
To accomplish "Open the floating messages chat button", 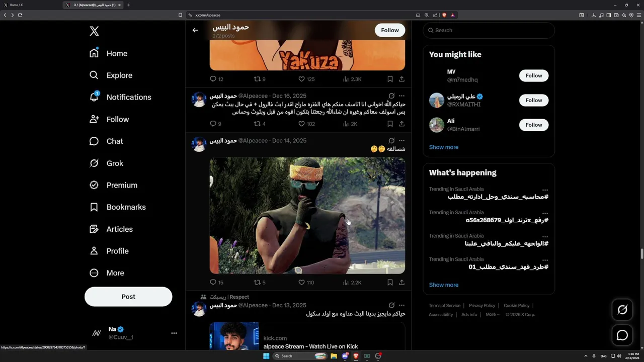I will [622, 335].
